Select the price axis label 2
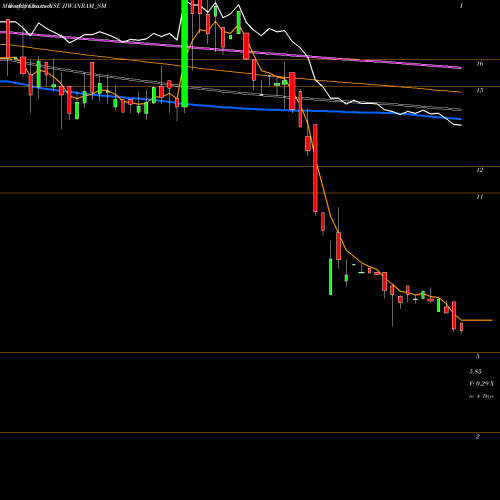The image size is (500, 500). [478, 436]
